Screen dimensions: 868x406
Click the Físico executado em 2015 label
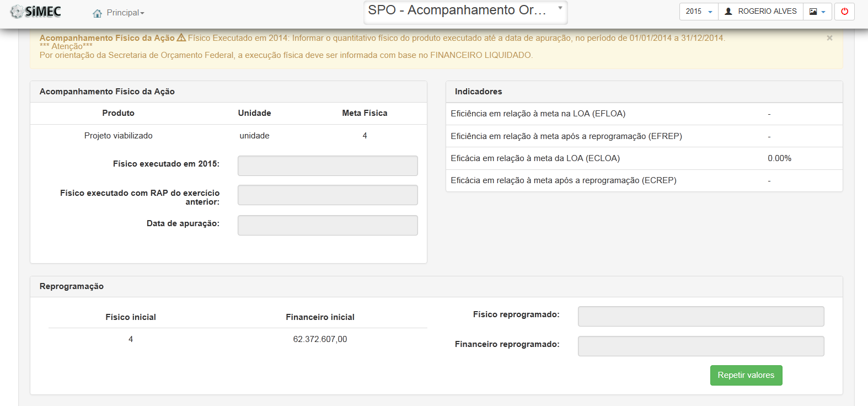[166, 164]
